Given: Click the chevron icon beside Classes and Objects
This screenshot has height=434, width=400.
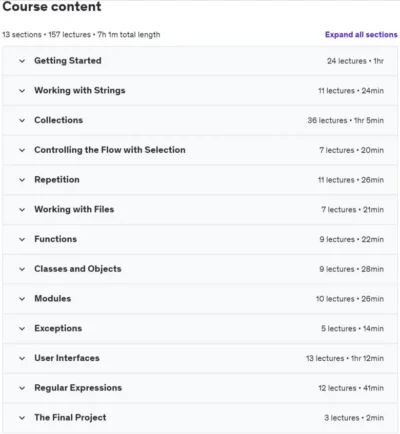Looking at the screenshot, I should (x=22, y=269).
